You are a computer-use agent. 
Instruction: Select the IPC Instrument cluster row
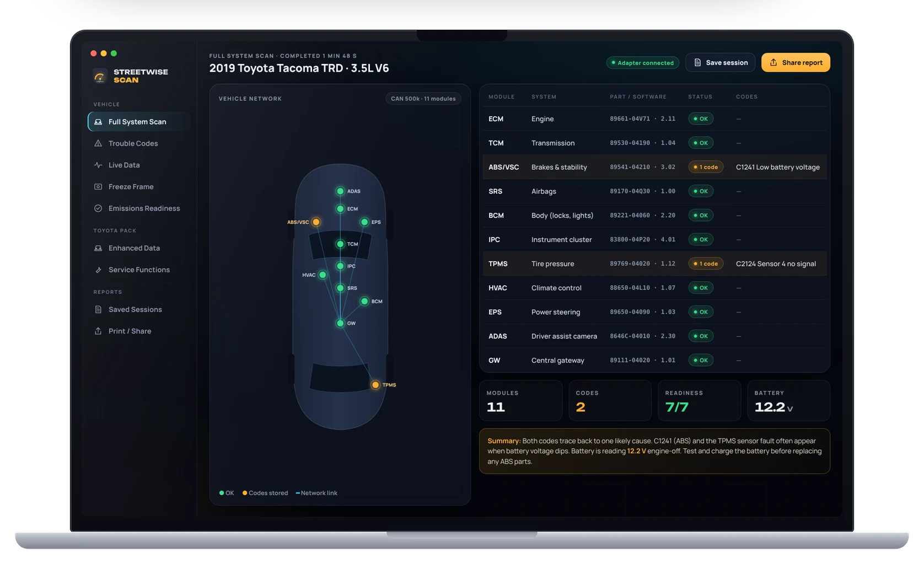tap(654, 239)
